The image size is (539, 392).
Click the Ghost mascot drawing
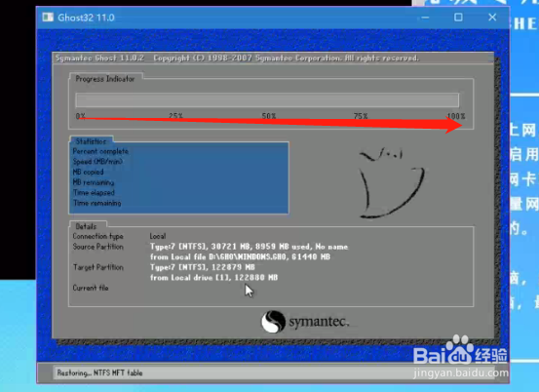click(392, 183)
